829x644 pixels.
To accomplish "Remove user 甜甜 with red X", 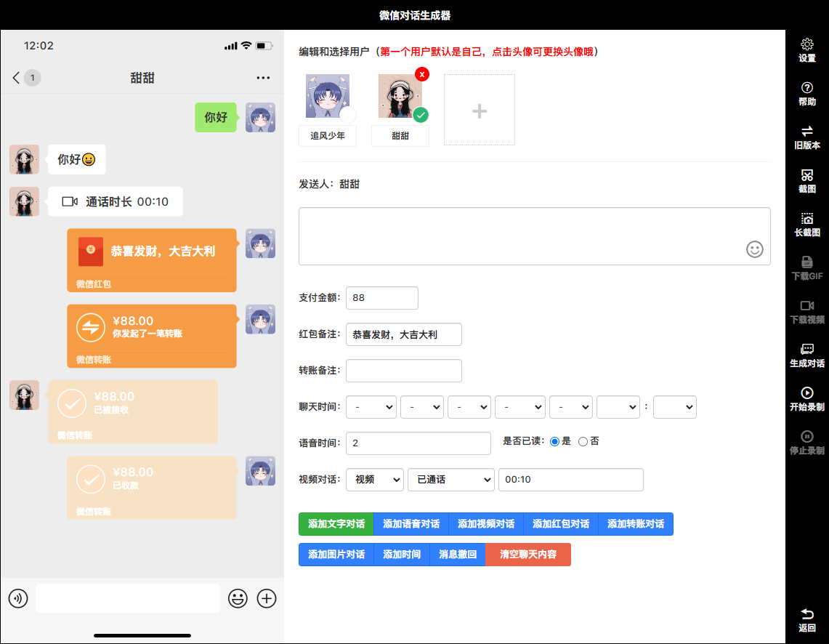I will coord(421,74).
